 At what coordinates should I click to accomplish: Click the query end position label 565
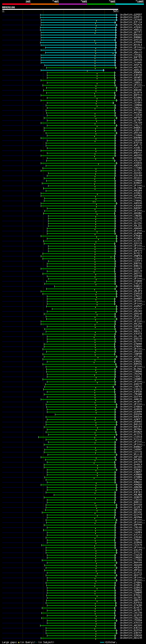point(115,11)
